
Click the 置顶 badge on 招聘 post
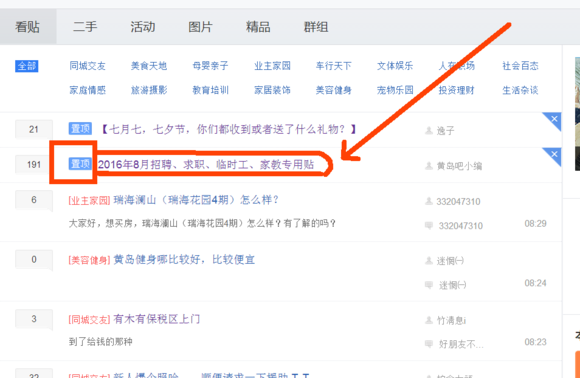click(80, 163)
